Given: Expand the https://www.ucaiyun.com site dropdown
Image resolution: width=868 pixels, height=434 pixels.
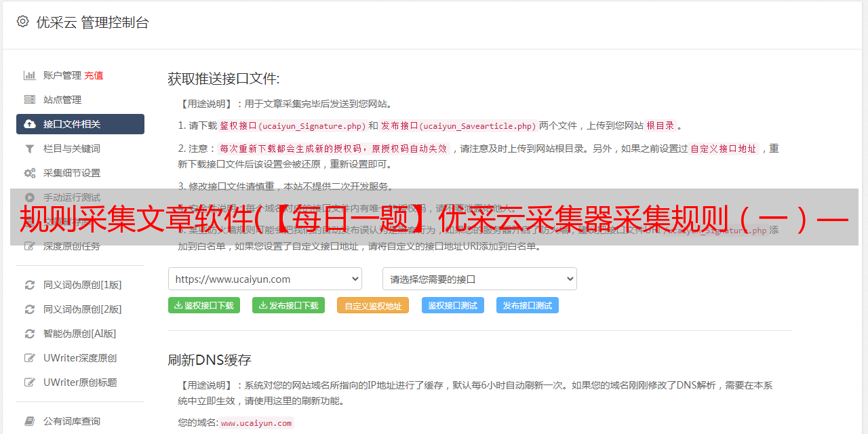Looking at the screenshot, I should [x=265, y=279].
